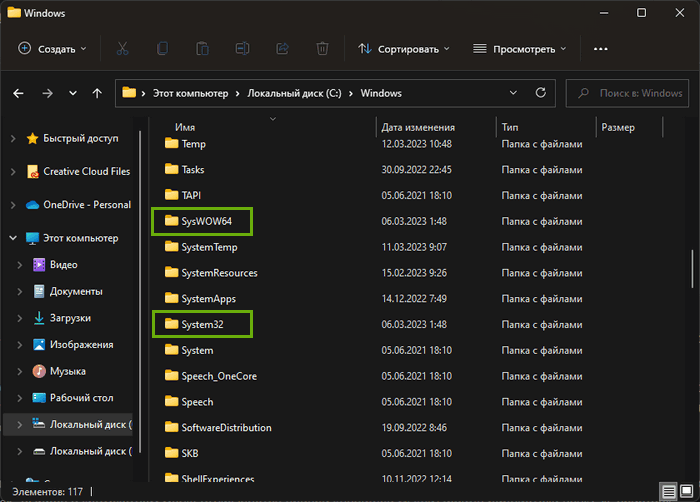Select the System32 folder
This screenshot has height=502, width=700.
pos(201,324)
